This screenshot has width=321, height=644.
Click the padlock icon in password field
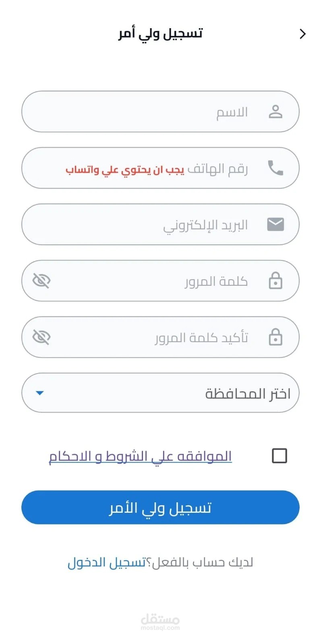[275, 281]
